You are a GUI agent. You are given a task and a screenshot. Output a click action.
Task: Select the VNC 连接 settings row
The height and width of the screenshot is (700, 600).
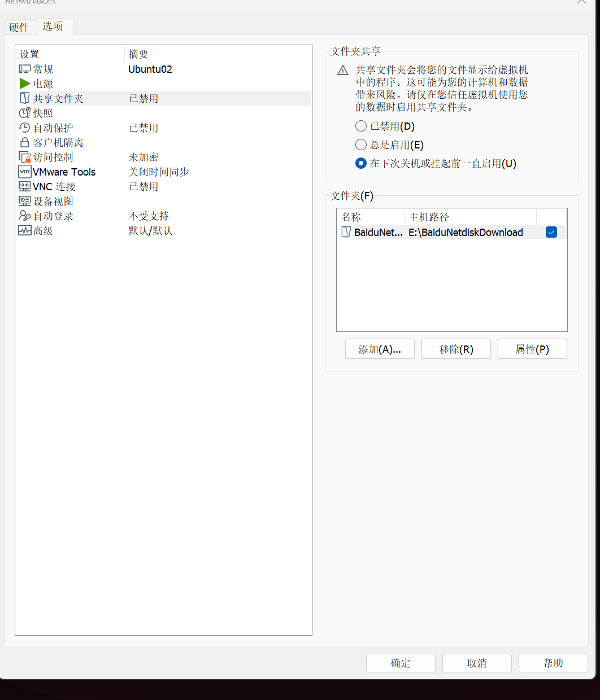164,186
